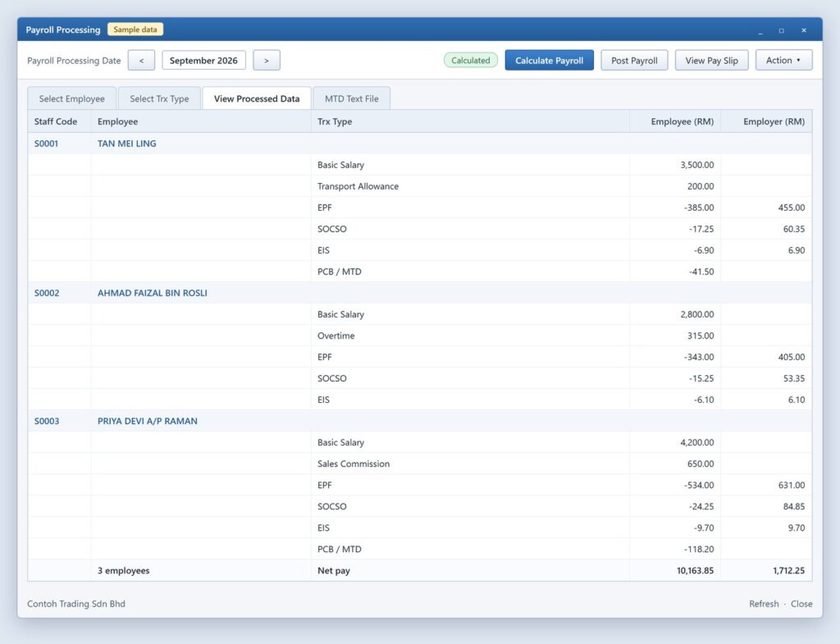Select employee AHMAD FAIZAL BIN ROSLI
This screenshot has height=644, width=840.
tap(152, 293)
